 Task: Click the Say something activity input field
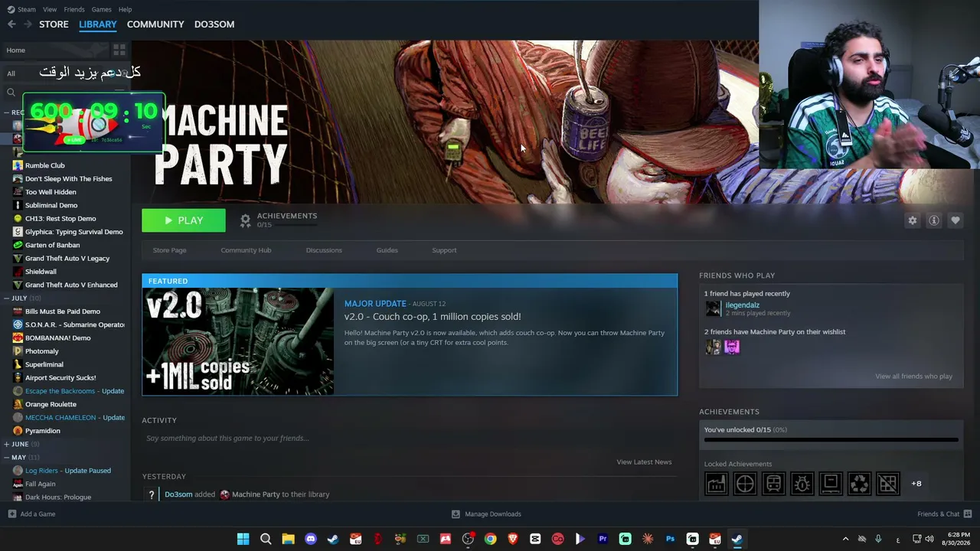pyautogui.click(x=410, y=439)
